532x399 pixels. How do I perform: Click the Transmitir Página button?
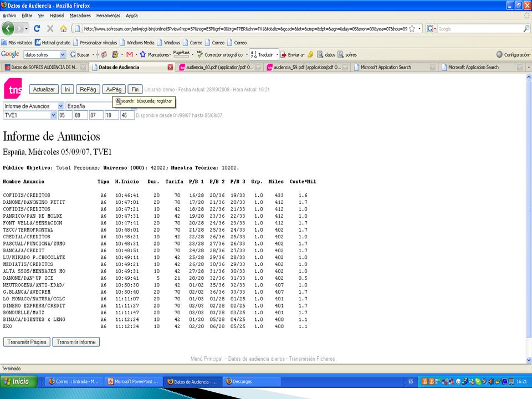(27, 342)
